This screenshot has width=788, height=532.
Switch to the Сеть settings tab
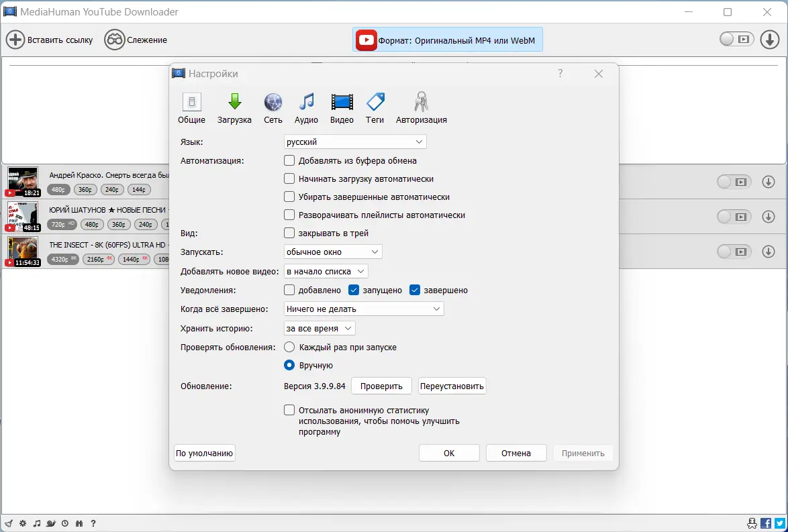coord(273,108)
